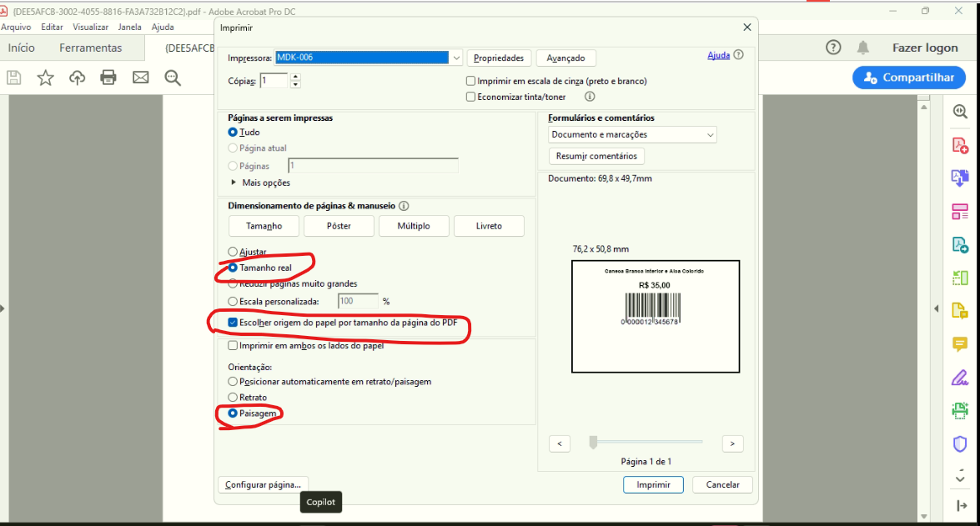
Task: Click the printer icon in the toolbar
Action: coord(108,78)
